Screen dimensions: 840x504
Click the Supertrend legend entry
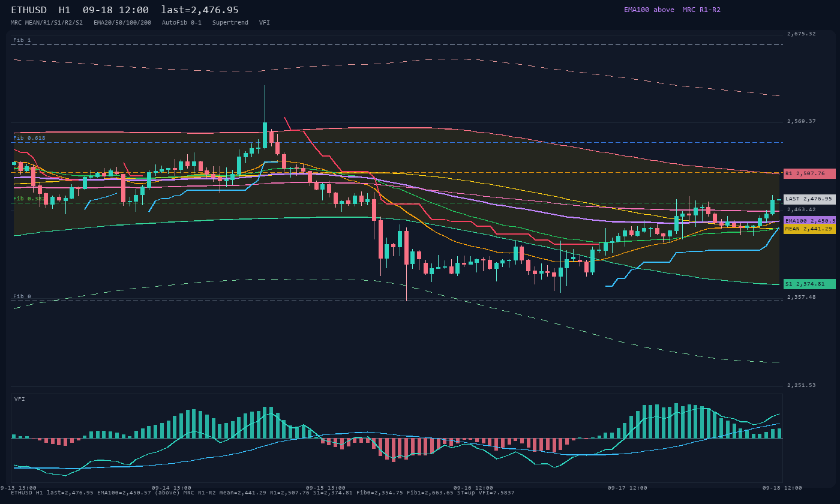coord(230,22)
